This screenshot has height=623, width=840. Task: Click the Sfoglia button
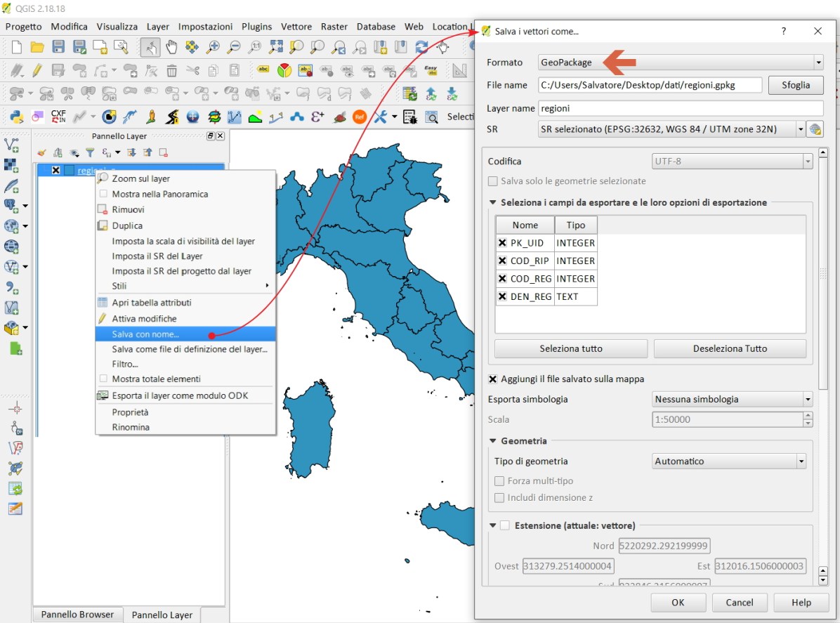point(795,84)
